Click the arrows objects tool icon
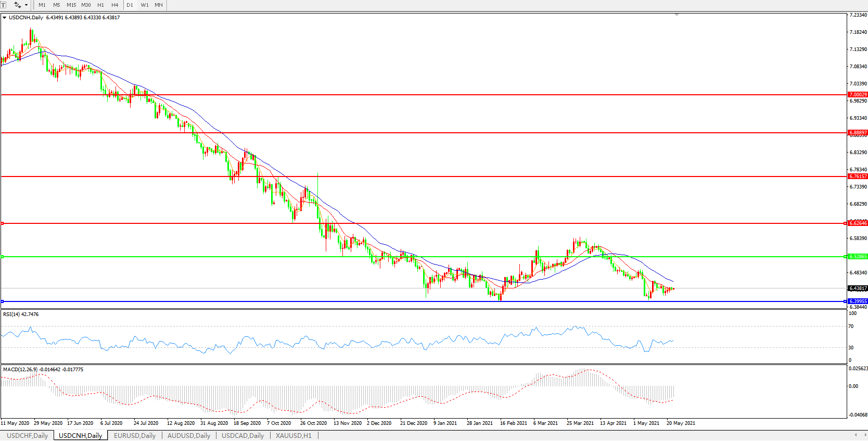The width and height of the screenshot is (868, 441). (17, 5)
